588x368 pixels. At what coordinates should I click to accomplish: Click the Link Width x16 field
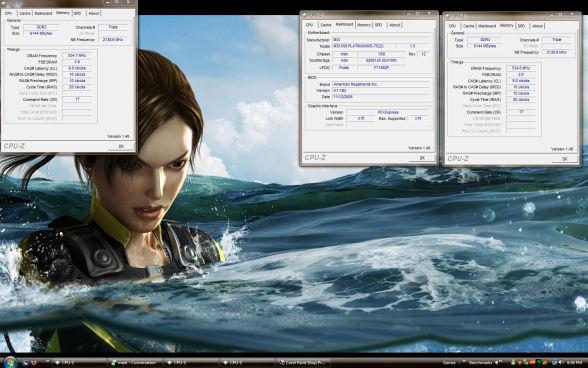pyautogui.click(x=361, y=118)
